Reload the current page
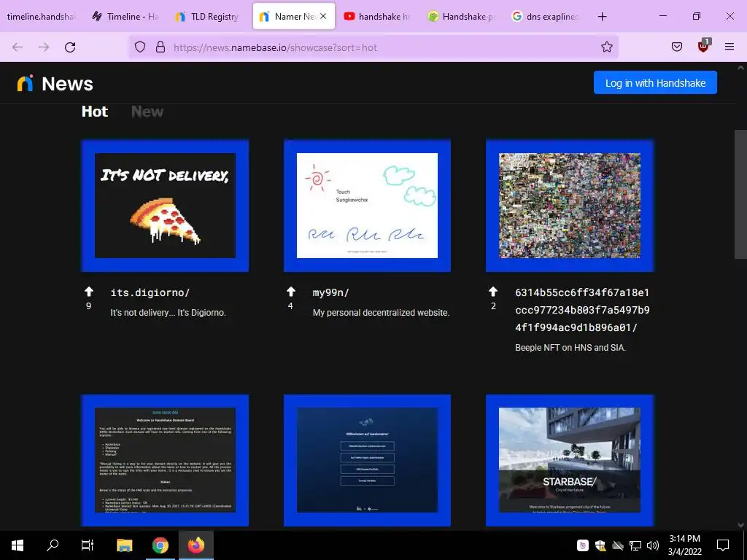This screenshot has width=747, height=560. pyautogui.click(x=70, y=47)
